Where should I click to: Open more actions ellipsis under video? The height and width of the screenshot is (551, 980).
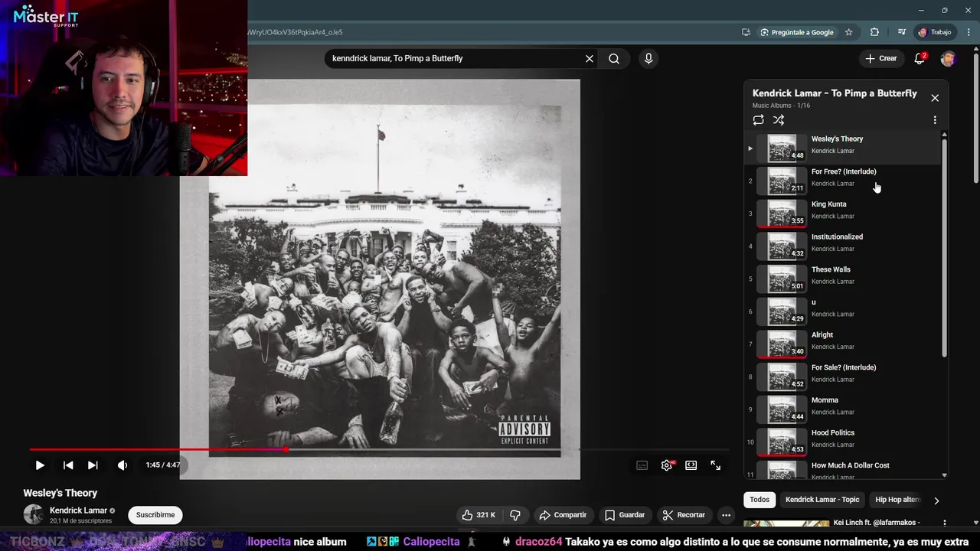coord(726,515)
